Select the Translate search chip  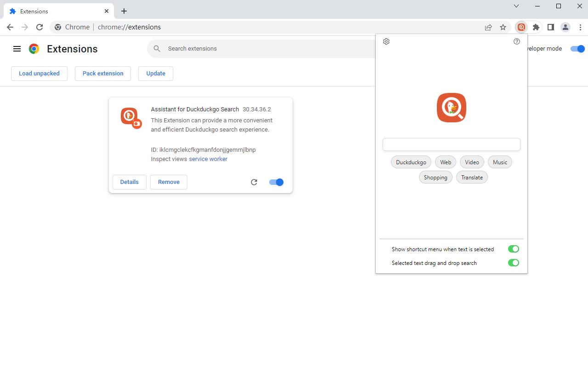(472, 177)
